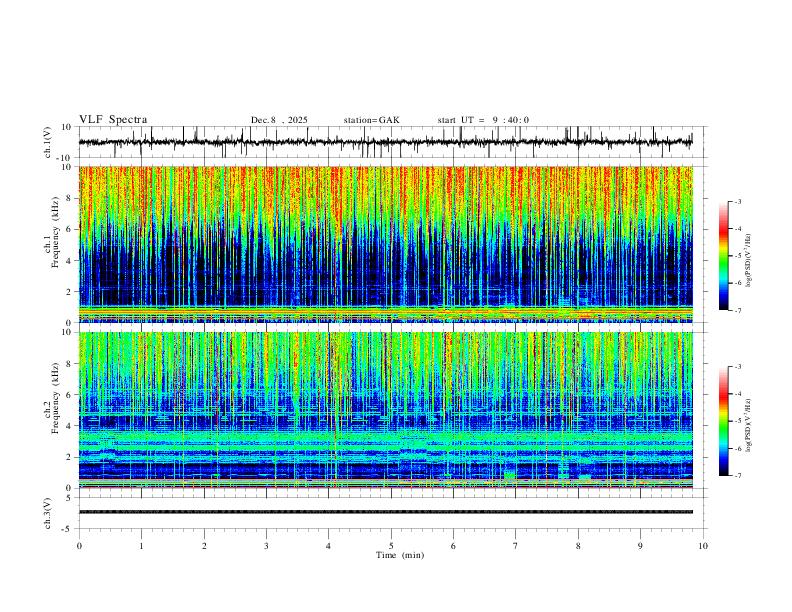Click the time axis tick label "3"

266,546
